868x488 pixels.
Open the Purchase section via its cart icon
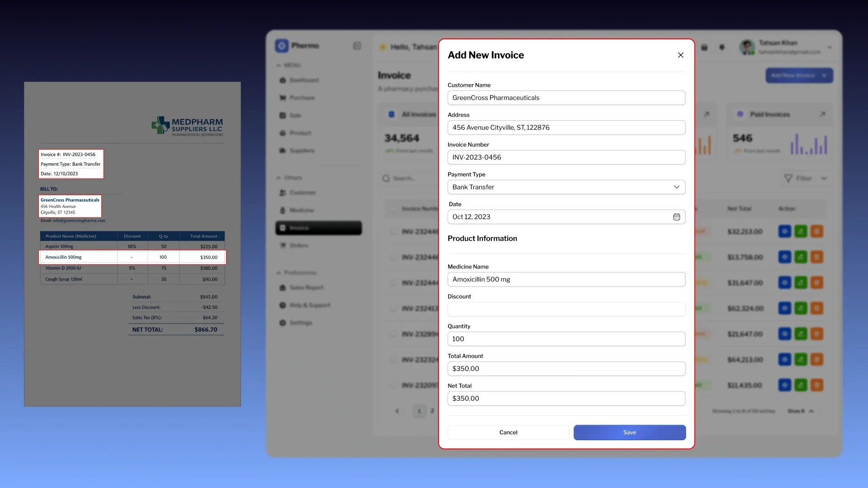[x=282, y=98]
